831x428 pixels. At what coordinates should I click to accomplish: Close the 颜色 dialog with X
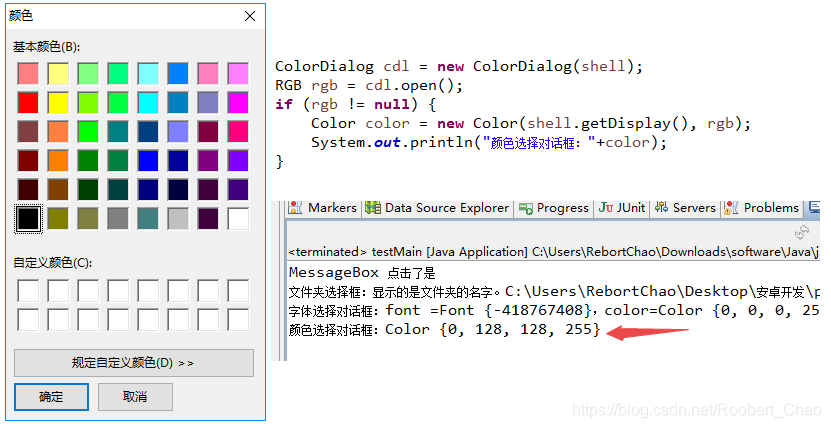250,16
